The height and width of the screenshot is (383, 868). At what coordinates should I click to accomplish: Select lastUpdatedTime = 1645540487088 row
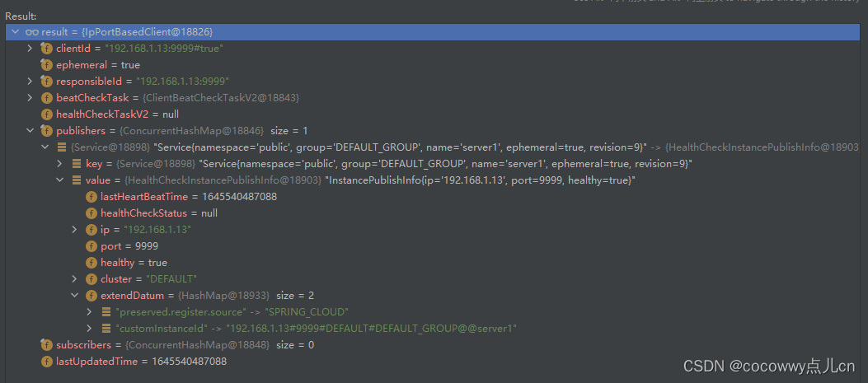[x=434, y=361]
